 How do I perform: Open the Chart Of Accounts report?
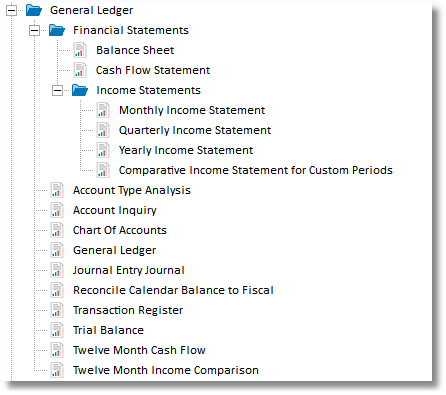[x=120, y=230]
